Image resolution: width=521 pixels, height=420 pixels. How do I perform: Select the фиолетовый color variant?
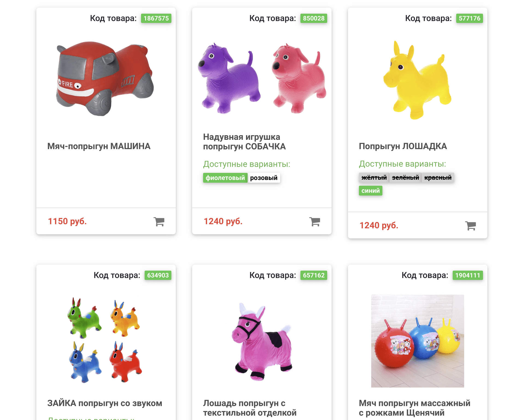tap(225, 178)
